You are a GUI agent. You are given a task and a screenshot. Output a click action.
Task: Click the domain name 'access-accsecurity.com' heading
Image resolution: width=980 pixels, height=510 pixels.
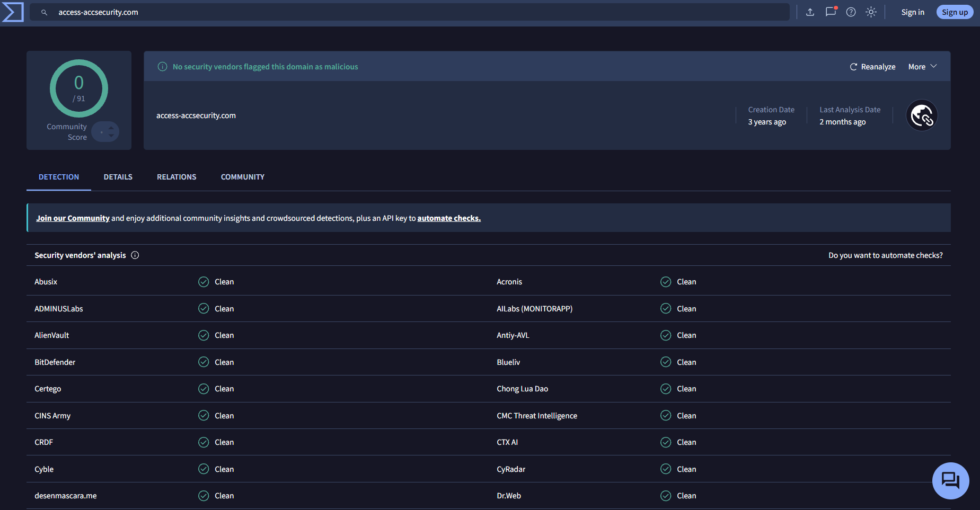tap(196, 115)
